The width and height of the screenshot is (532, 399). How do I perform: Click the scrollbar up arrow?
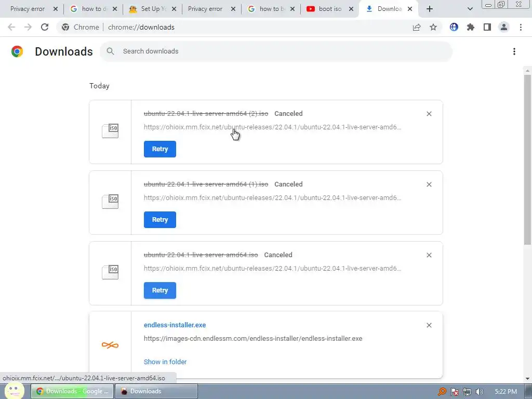pyautogui.click(x=527, y=71)
